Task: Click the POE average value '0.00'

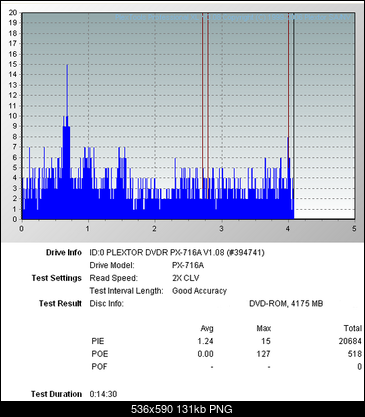Action: click(x=205, y=354)
